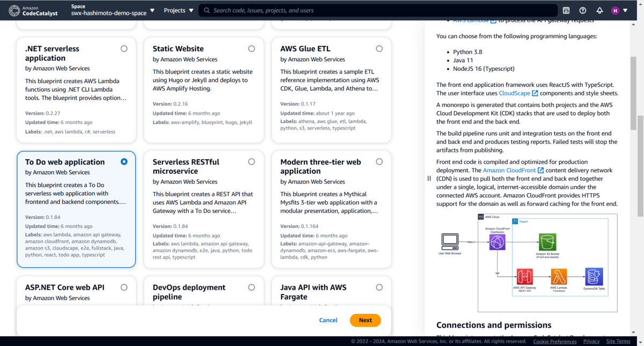The width and height of the screenshot is (644, 346).
Task: Open the notifications bell icon
Action: click(x=599, y=10)
